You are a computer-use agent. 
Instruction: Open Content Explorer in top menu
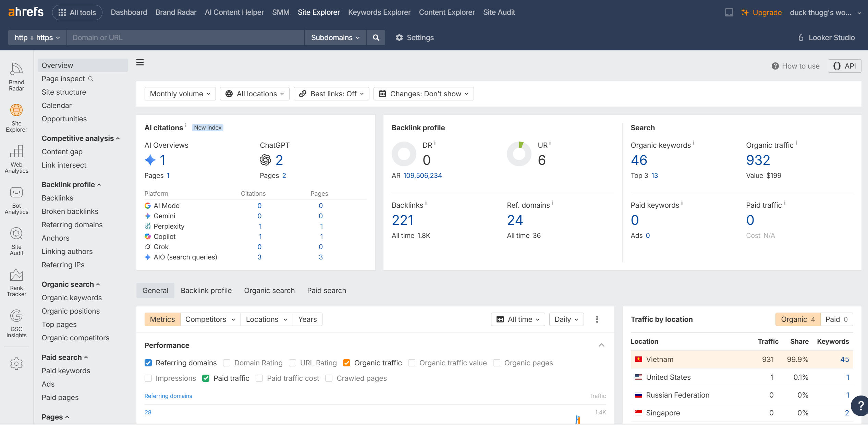tap(447, 12)
